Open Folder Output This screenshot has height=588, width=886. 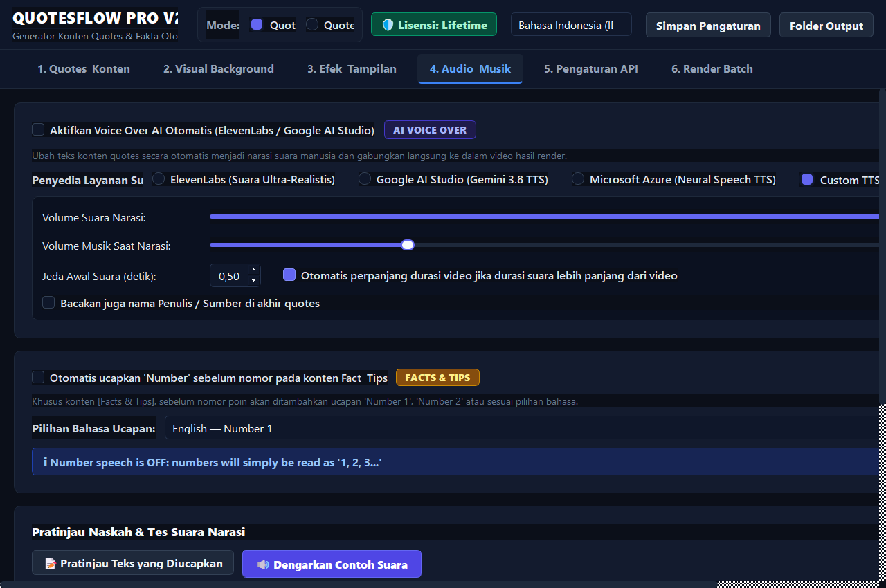(826, 26)
